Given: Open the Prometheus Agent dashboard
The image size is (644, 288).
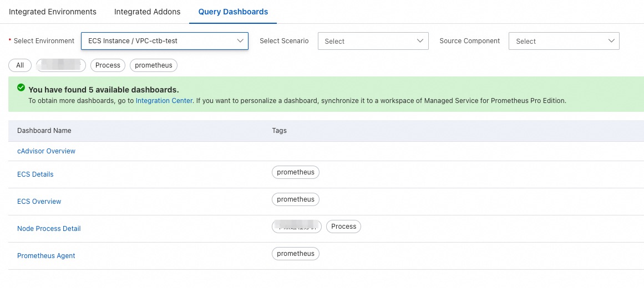Looking at the screenshot, I should [x=46, y=256].
